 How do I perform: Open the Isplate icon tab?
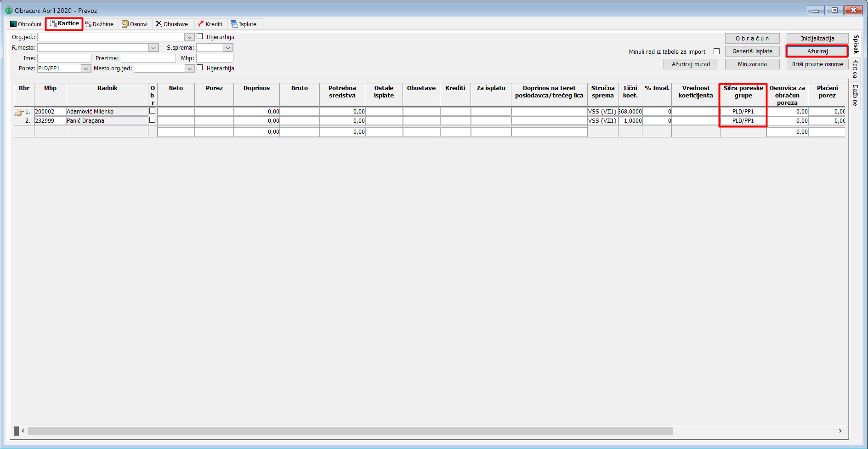234,24
